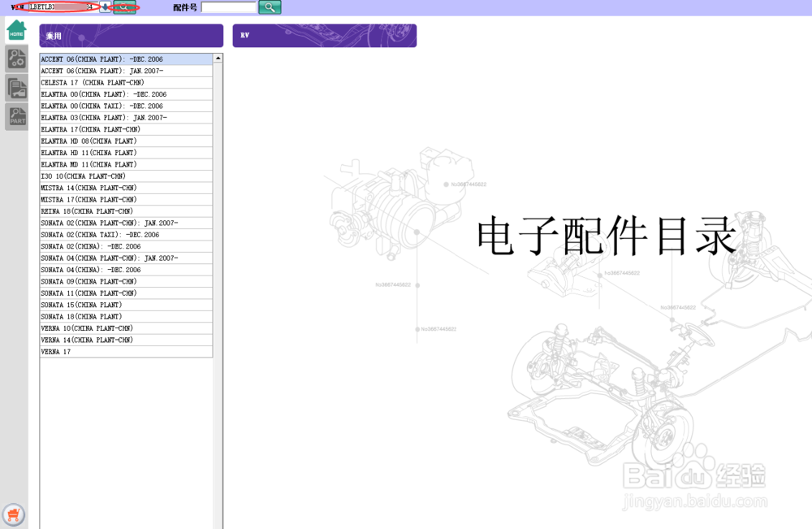Focus the VIN input field
The height and width of the screenshot is (529, 812).
click(63, 7)
